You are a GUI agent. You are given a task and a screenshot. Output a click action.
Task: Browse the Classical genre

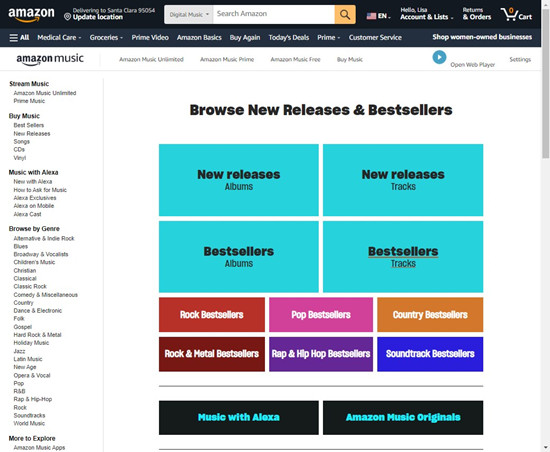pyautogui.click(x=25, y=278)
